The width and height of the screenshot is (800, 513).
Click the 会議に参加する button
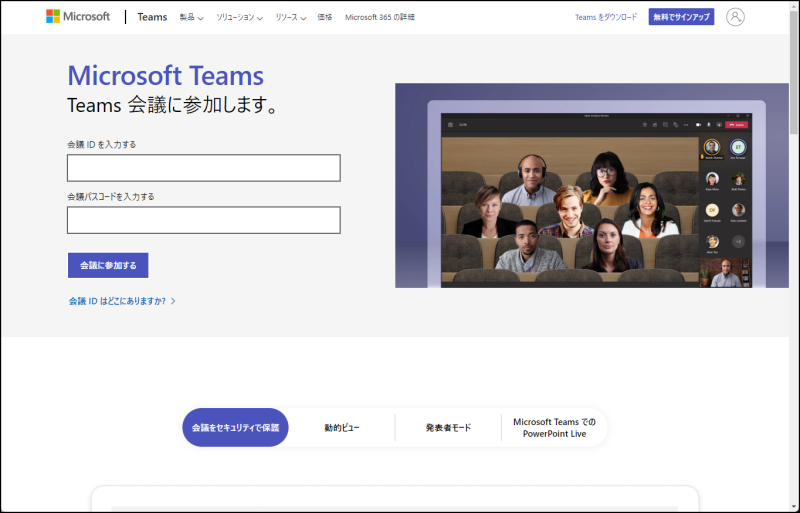point(108,265)
